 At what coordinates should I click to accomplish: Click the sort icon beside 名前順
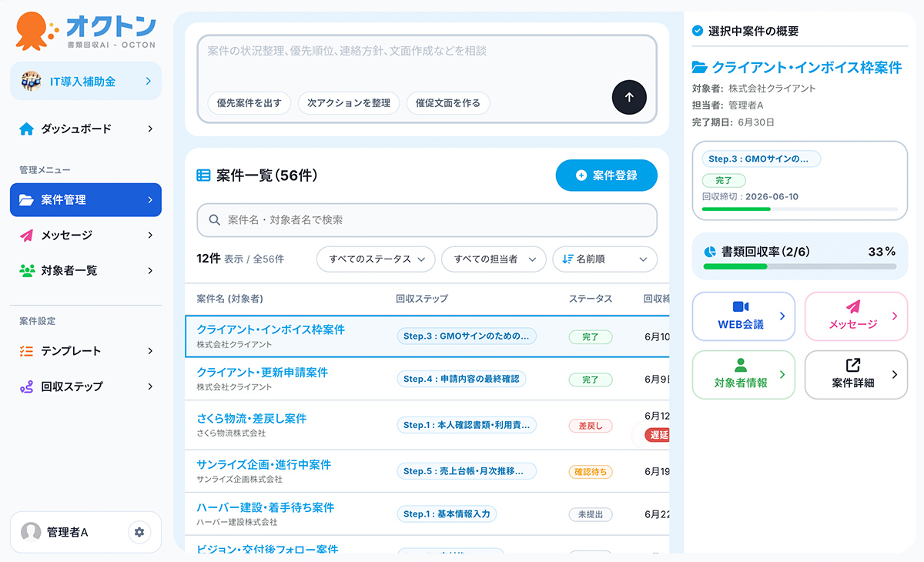(567, 259)
